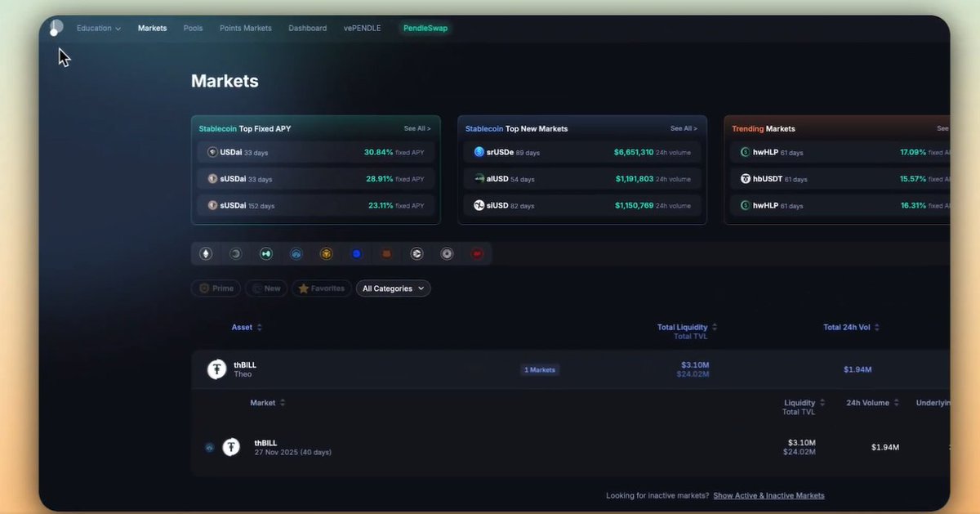
Task: Open hbUSDT 15.57% trending row
Action: [842, 178]
